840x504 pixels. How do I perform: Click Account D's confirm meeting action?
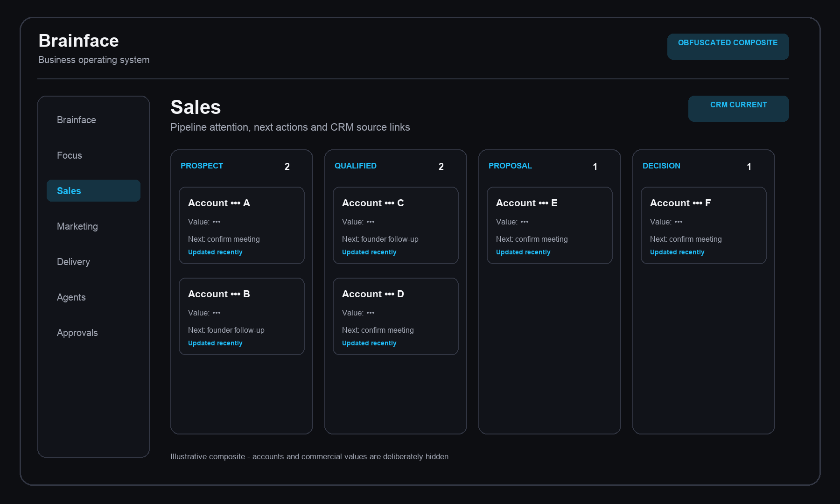tap(378, 330)
